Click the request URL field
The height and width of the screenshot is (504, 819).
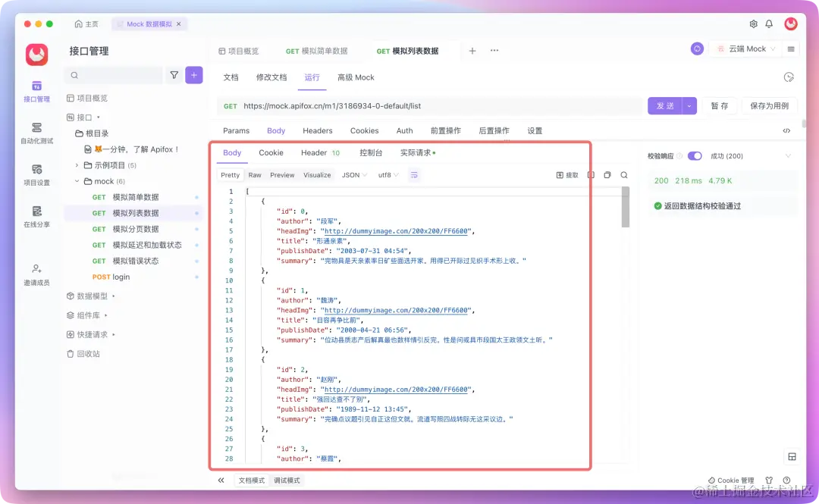pos(429,105)
